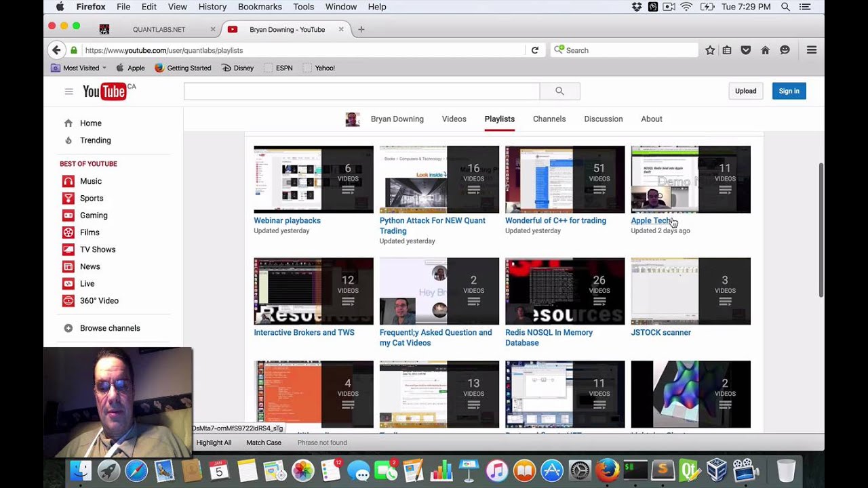Open Redis NOSQL In Memory Database link

(x=549, y=338)
